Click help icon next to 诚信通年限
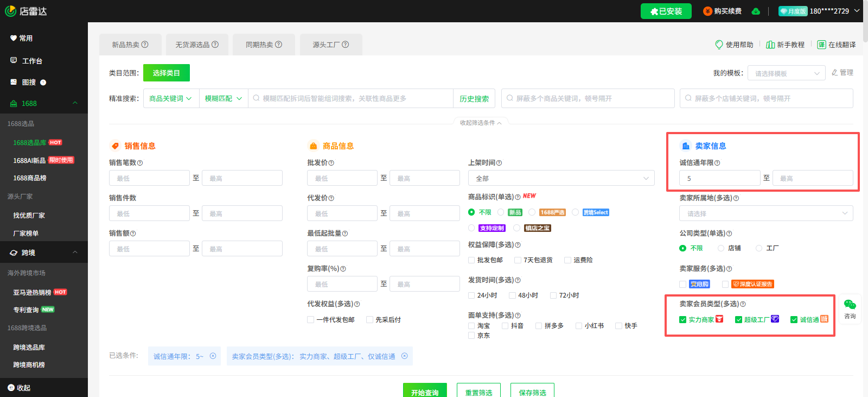868x397 pixels. point(717,163)
